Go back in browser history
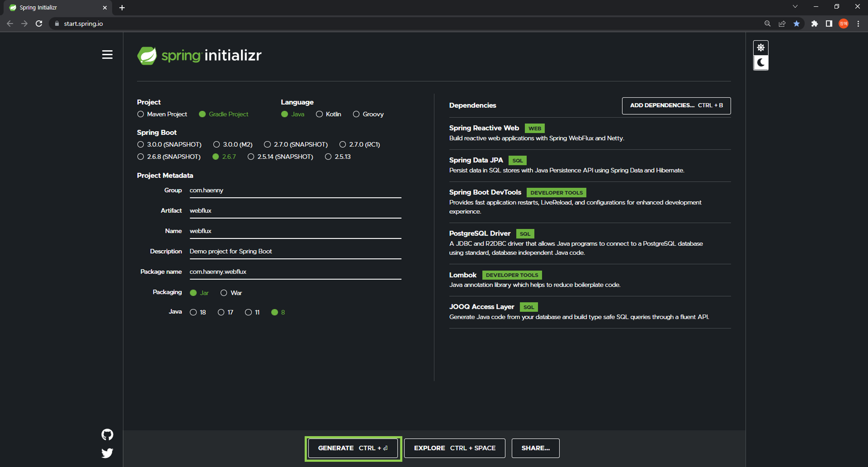 10,23
